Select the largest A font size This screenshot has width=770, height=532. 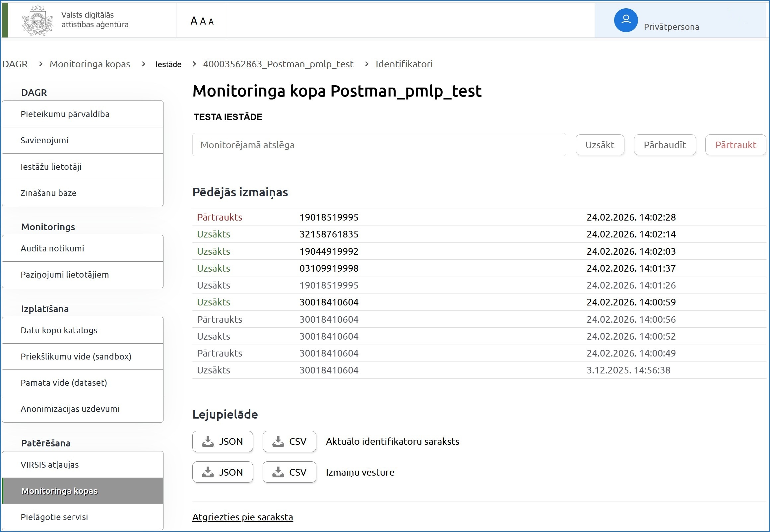[x=194, y=21]
